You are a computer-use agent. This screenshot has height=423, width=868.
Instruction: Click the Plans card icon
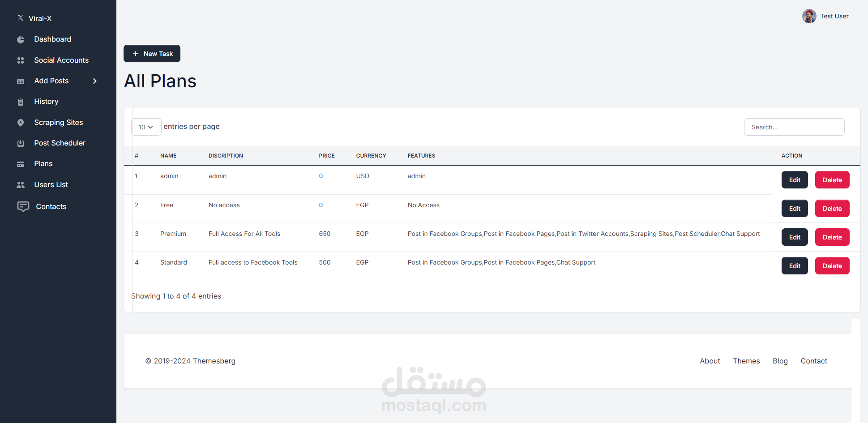tap(21, 164)
